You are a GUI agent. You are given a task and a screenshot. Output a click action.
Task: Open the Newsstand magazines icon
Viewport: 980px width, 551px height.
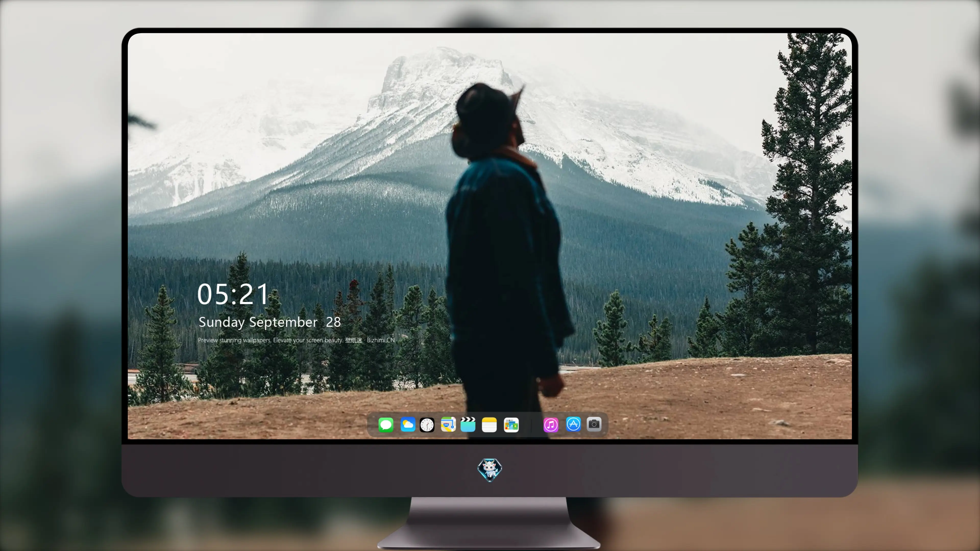pos(511,425)
